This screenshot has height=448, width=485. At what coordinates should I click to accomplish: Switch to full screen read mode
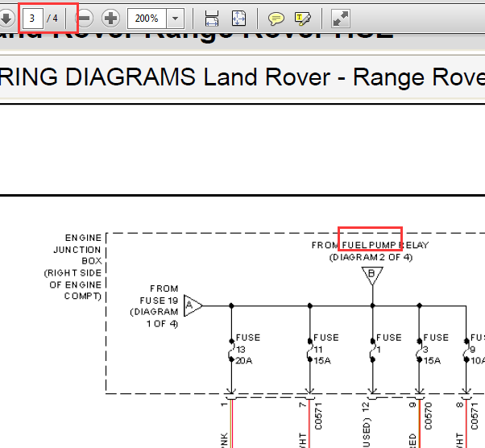(x=341, y=19)
